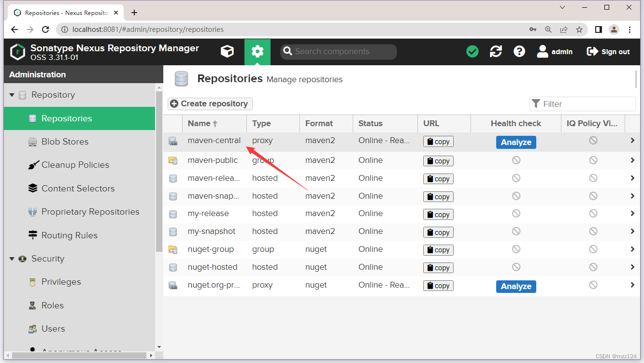Screen dimensions: 644x363
Task: Select the maven-public repository name
Action: [x=213, y=160]
